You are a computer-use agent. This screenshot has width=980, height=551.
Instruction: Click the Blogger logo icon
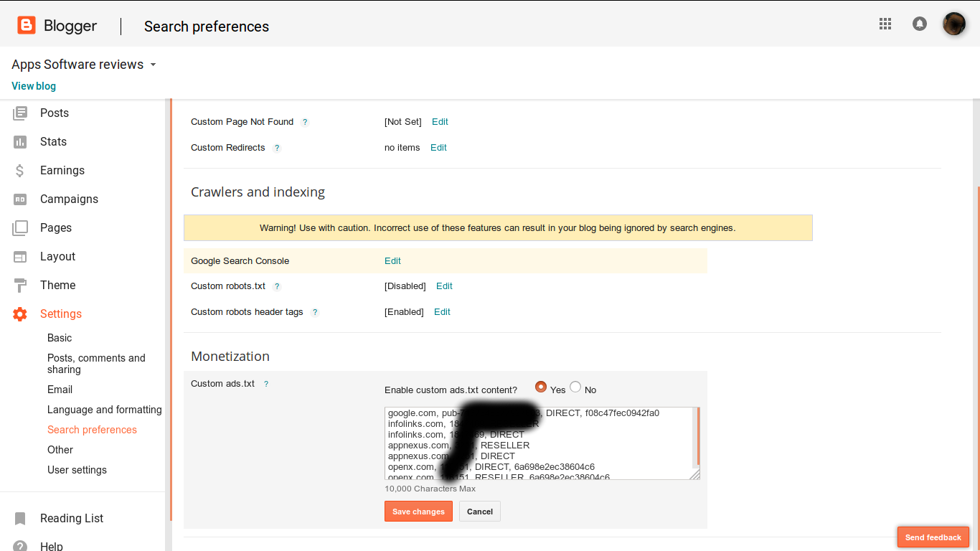27,26
